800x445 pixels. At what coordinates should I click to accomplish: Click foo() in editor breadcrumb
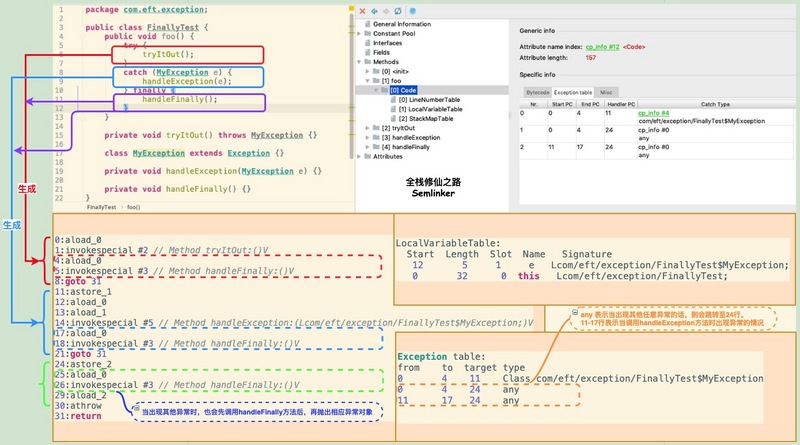point(134,207)
